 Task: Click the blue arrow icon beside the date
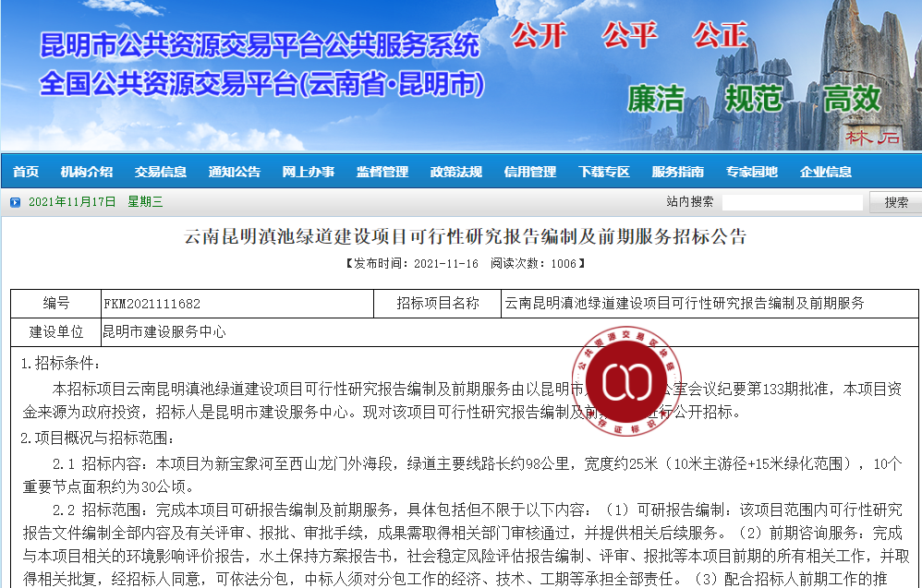point(15,202)
